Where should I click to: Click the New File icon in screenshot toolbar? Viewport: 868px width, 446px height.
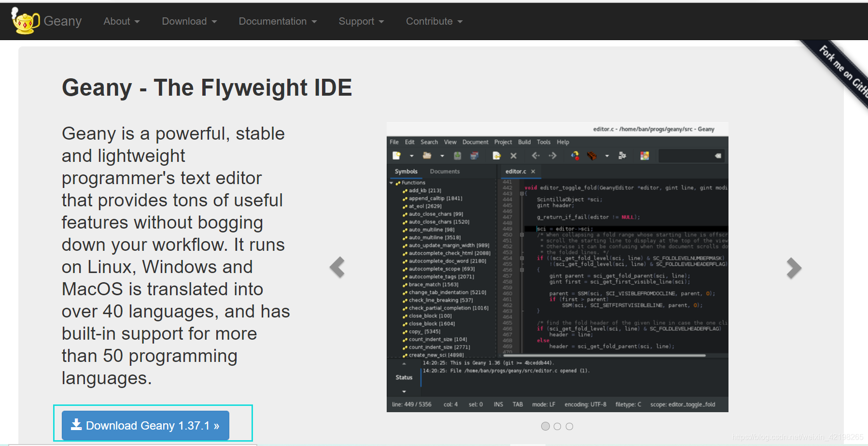click(397, 156)
